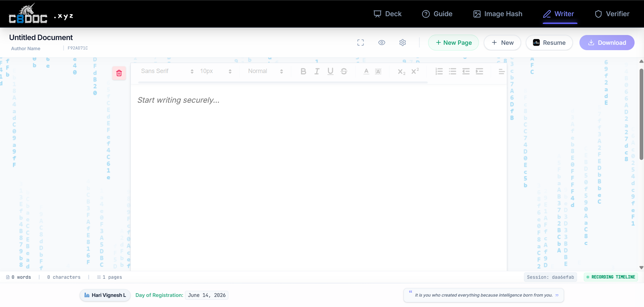Go to the Verifier tab
This screenshot has height=307, width=644.
pos(612,14)
